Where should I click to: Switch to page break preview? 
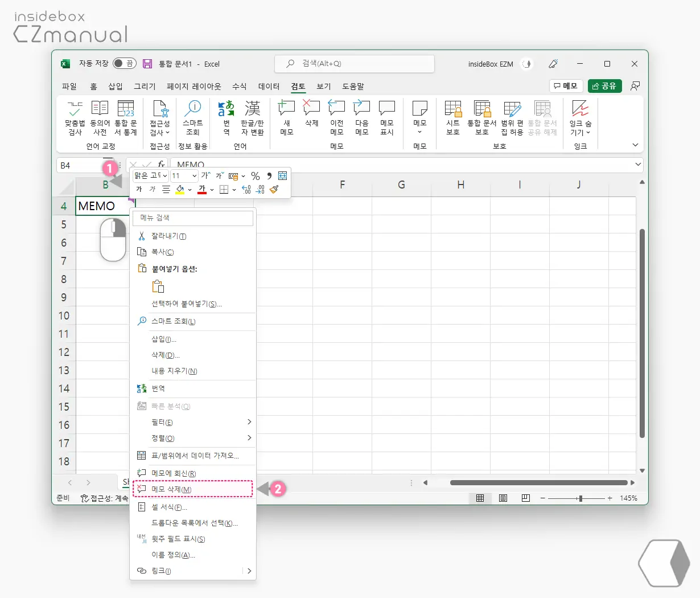[526, 498]
